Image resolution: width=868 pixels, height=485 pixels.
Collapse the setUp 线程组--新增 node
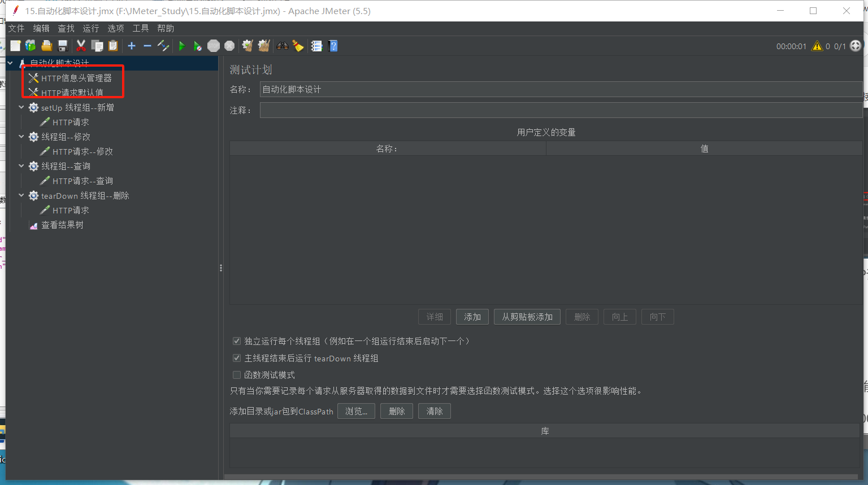[x=21, y=107]
